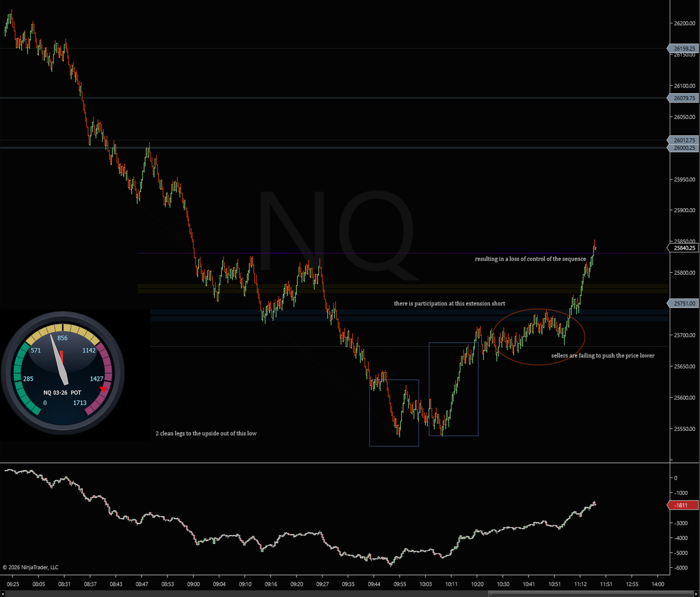The width and height of the screenshot is (700, 597).
Task: Click the 1142 value on the gauge
Action: coord(89,350)
